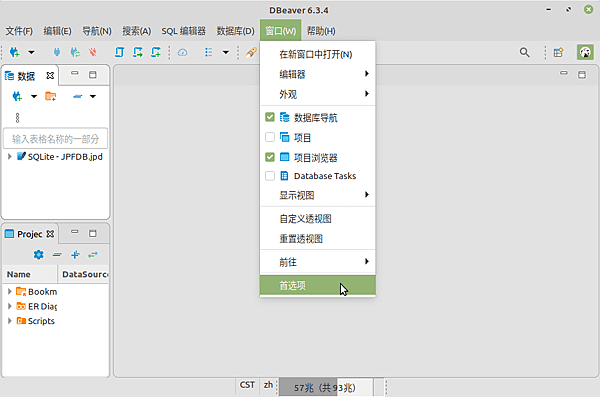
Task: Click the dashboard gauge icon in toolbar
Action: pos(183,52)
